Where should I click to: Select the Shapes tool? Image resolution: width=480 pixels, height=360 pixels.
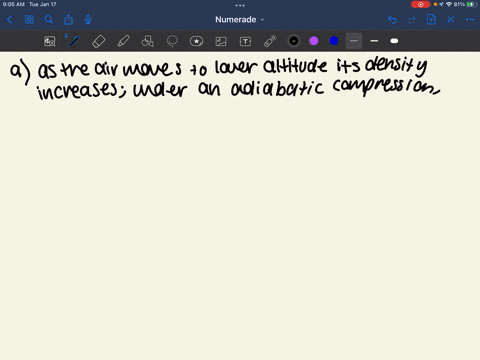[148, 41]
